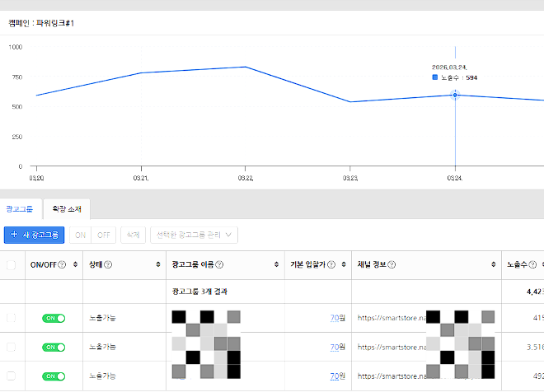
Task: Tick checkbox of the second ad group row
Action: point(11,347)
